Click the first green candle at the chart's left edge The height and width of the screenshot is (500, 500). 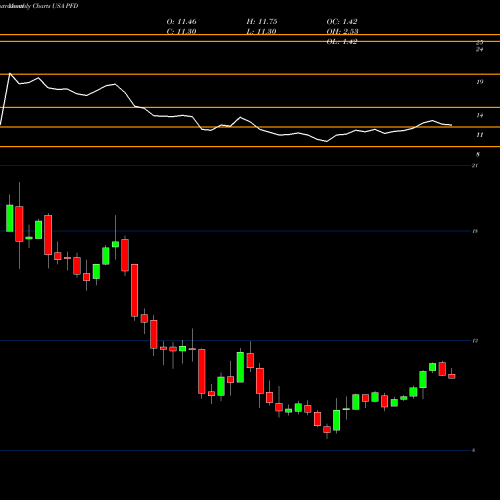(10, 218)
